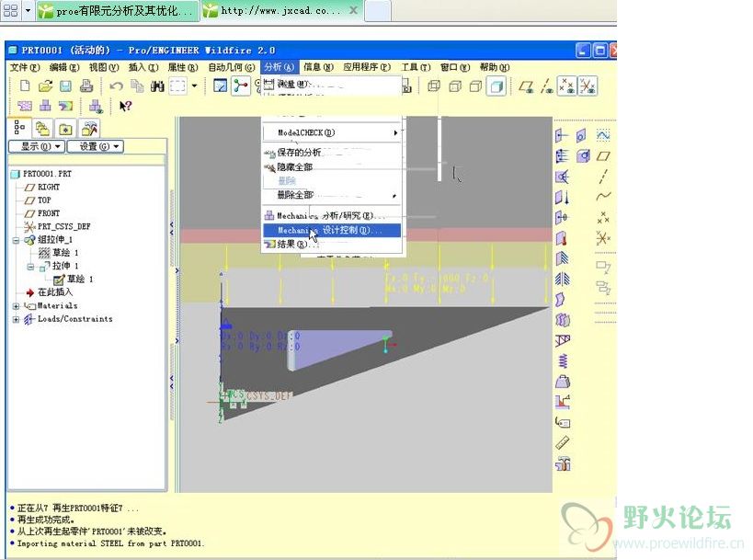This screenshot has width=753, height=560.
Task: Click the Undo arrow icon
Action: 116,86
